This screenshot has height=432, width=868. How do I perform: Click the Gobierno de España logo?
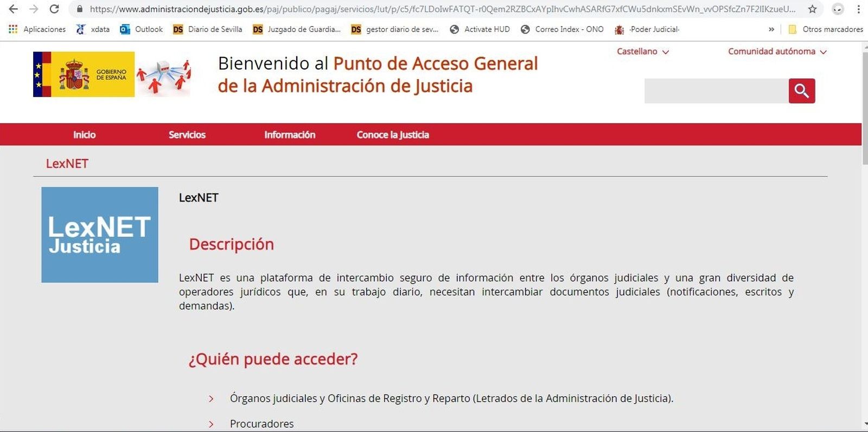pyautogui.click(x=84, y=74)
